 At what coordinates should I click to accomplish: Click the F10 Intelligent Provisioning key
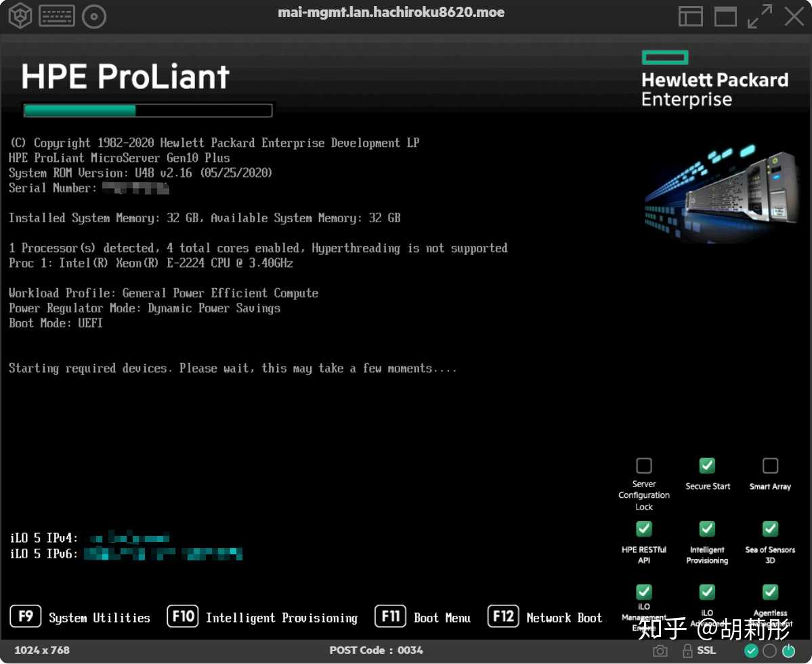(183, 617)
